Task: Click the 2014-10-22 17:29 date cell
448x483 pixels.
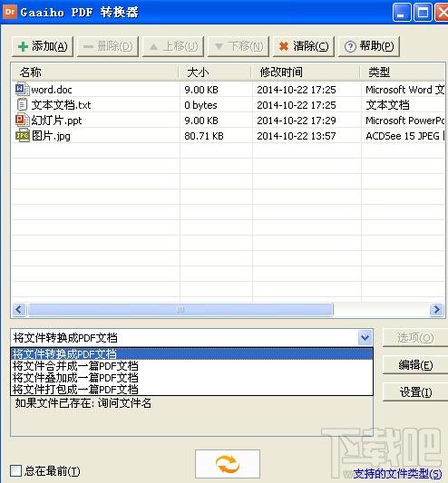Action: pos(297,121)
